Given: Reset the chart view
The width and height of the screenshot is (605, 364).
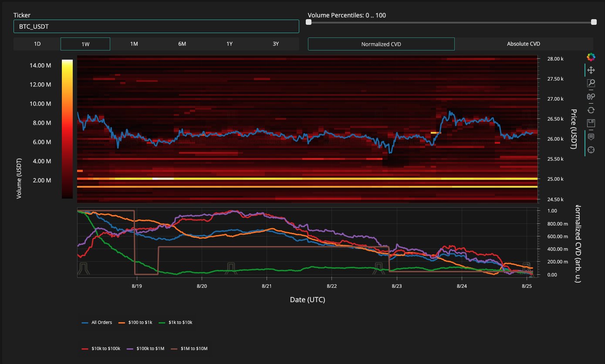Looking at the screenshot, I should (591, 110).
